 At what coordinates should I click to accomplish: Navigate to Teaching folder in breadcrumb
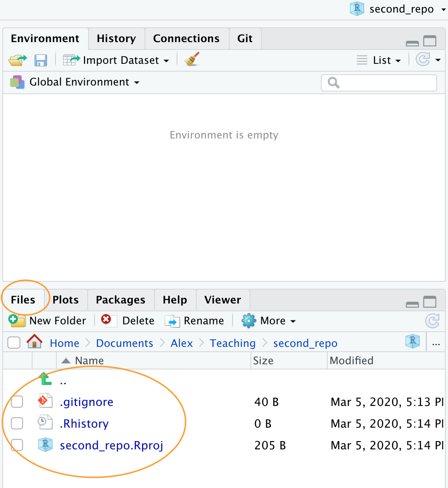233,343
